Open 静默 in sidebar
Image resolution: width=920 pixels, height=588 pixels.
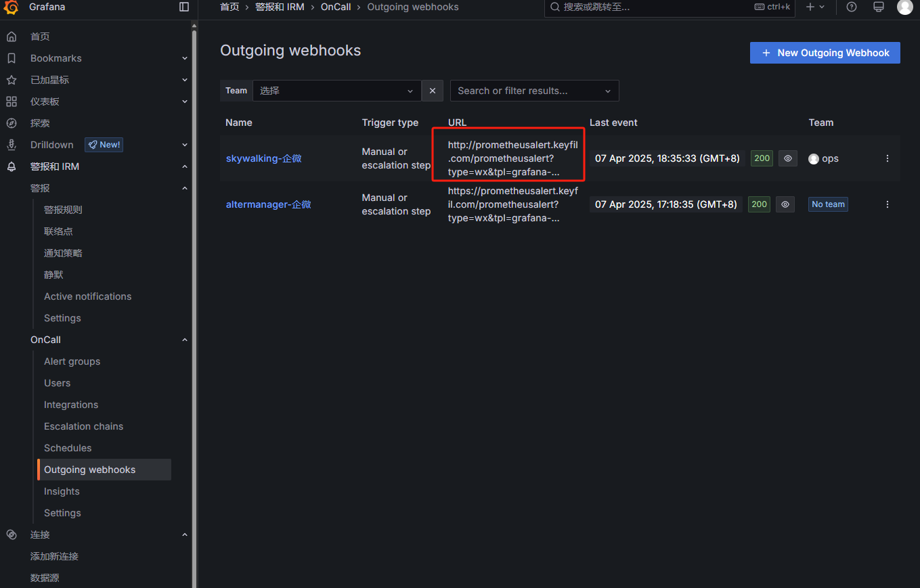coord(53,275)
